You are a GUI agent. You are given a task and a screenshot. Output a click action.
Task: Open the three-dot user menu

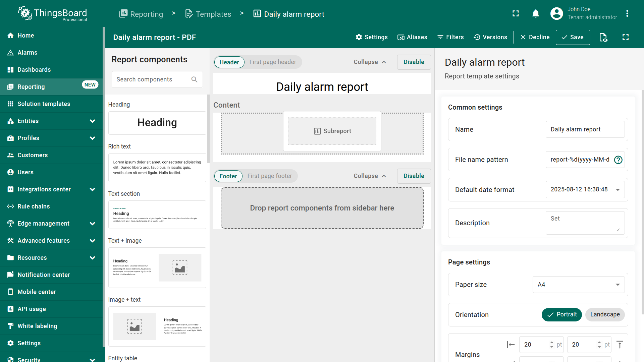pos(627,14)
